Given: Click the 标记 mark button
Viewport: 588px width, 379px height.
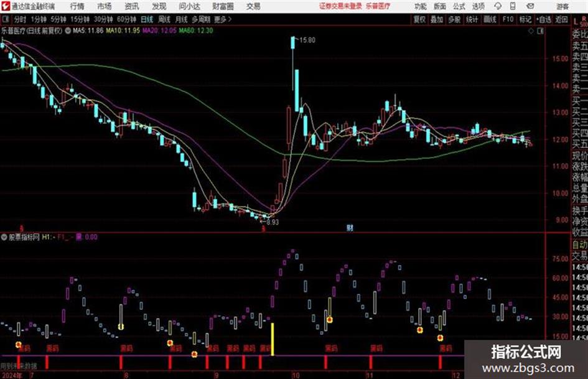Looking at the screenshot, I should (525, 19).
